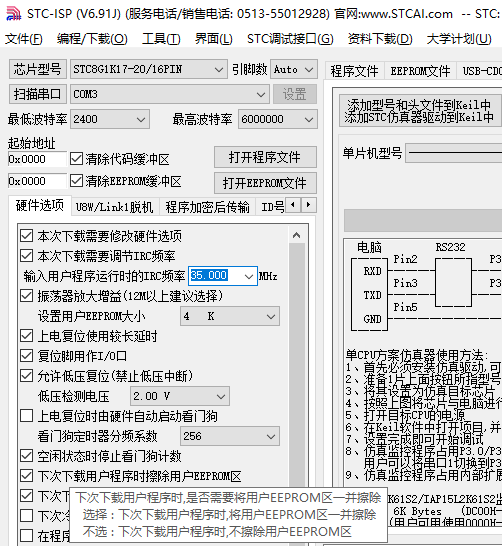Open the 最高波特率 6000000 dropdown
Screen dimensions: 502x546
[x=278, y=119]
